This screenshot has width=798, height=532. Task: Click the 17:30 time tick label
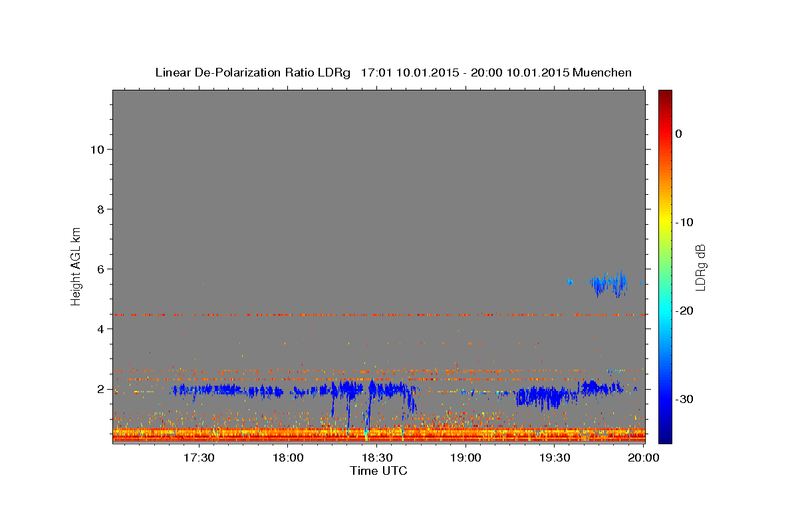[x=199, y=458]
